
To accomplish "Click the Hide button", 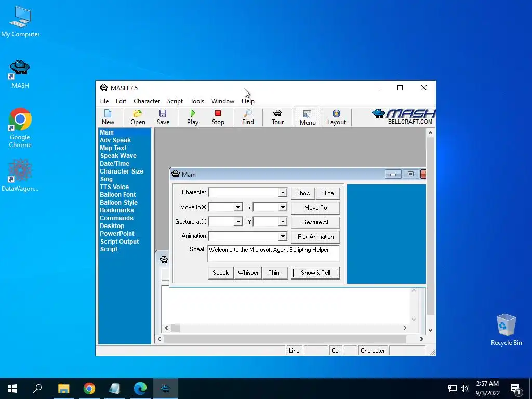I will pos(328,193).
